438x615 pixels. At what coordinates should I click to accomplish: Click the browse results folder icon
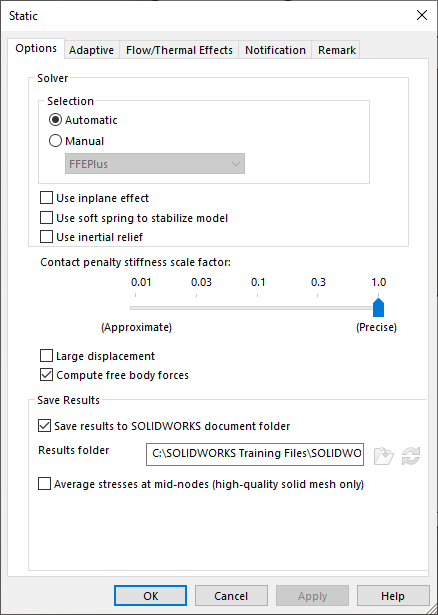tap(384, 456)
